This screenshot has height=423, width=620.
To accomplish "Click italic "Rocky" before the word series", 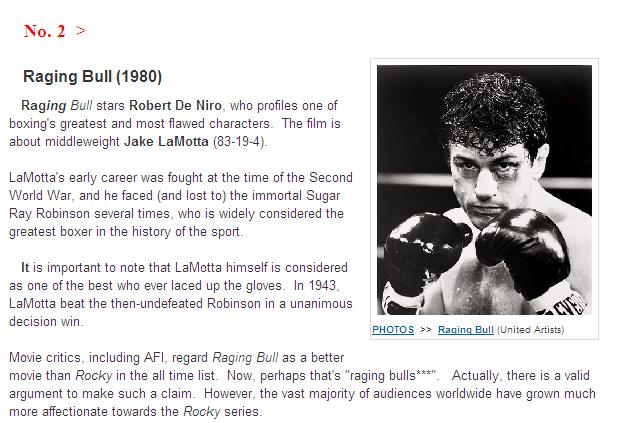I will [202, 412].
